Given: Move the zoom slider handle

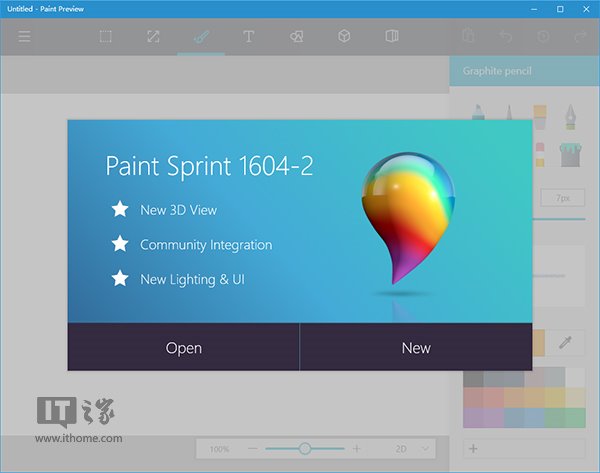Looking at the screenshot, I should [x=305, y=449].
